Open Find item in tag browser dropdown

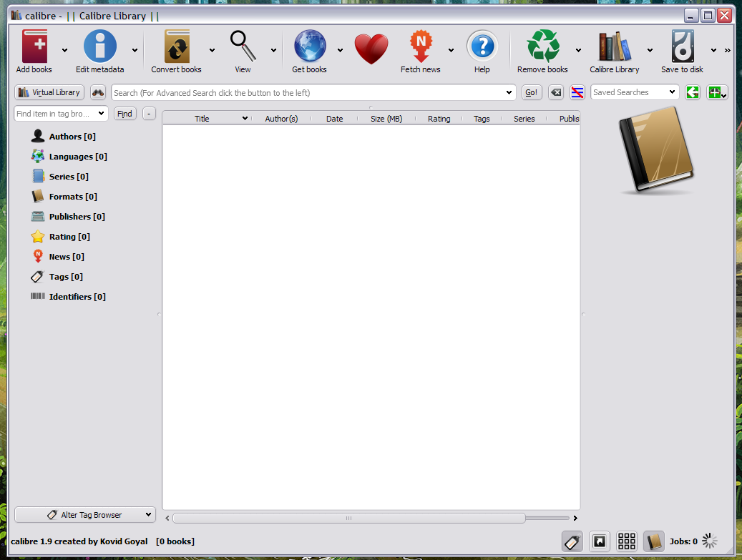[x=102, y=114]
